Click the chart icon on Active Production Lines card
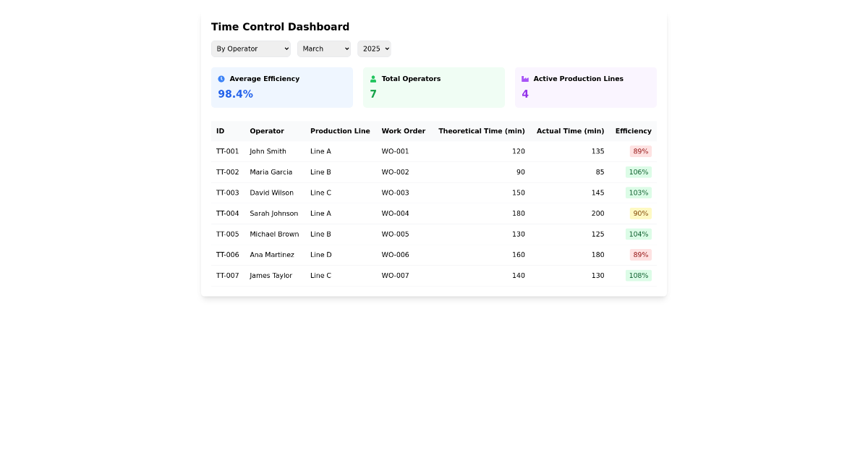The height and width of the screenshot is (456, 868). 524,78
